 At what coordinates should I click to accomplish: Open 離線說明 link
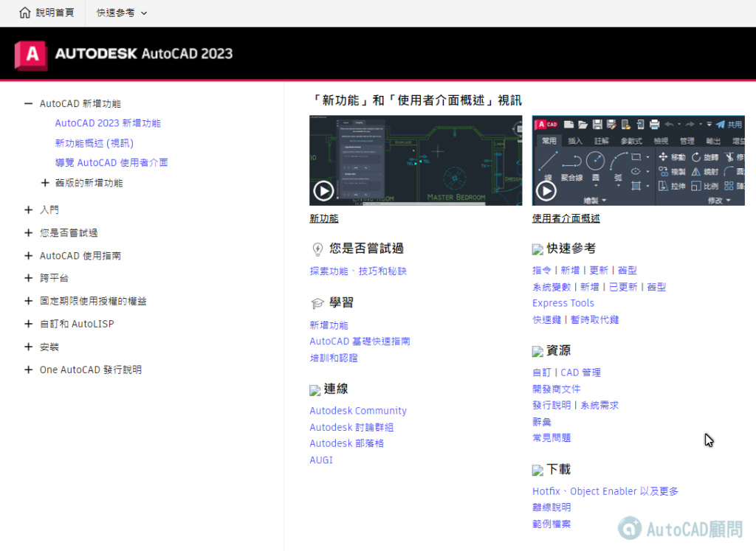(x=551, y=507)
